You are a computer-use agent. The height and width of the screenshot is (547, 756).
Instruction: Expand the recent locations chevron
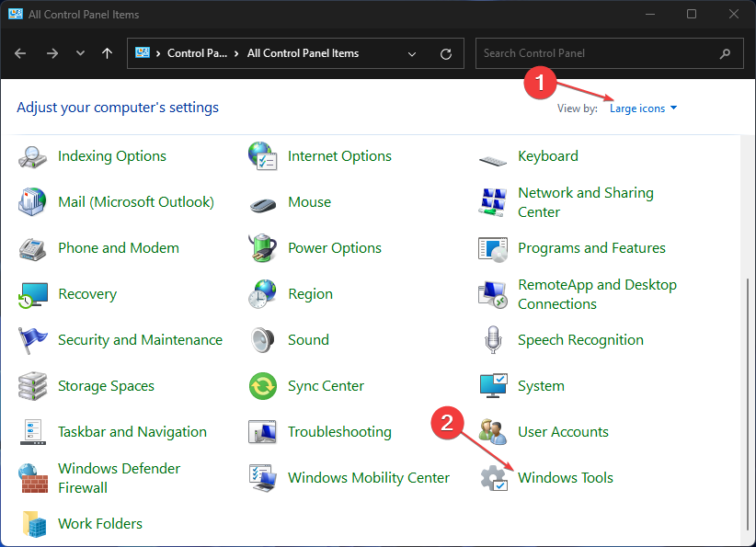pos(80,53)
